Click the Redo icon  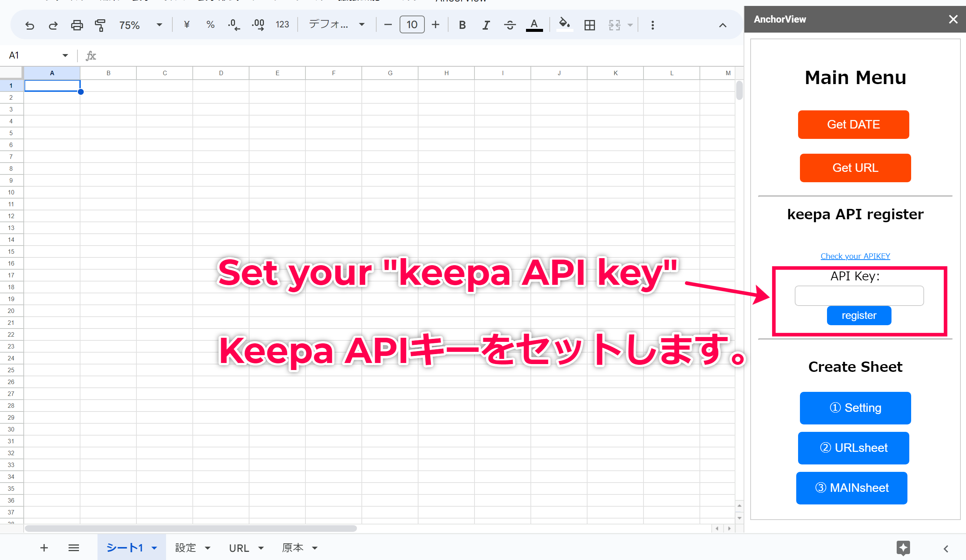tap(53, 25)
